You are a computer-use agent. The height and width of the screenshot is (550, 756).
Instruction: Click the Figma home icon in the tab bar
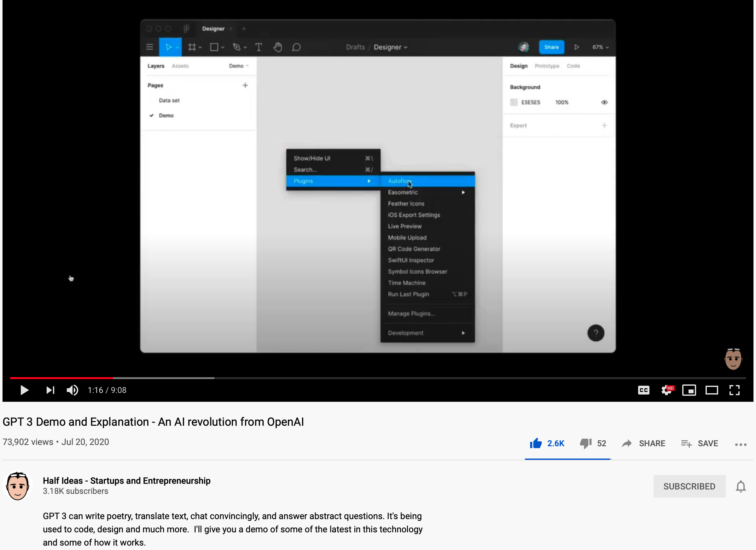[x=186, y=29]
